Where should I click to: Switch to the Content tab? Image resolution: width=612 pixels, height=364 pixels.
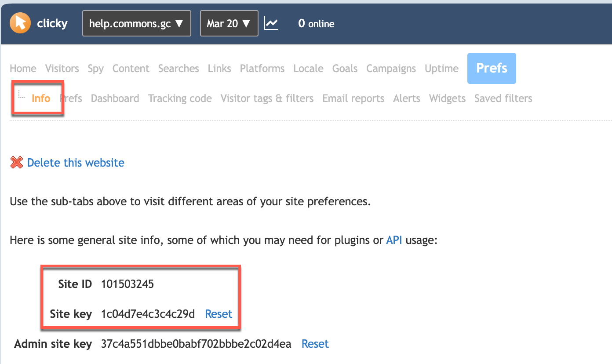(131, 69)
